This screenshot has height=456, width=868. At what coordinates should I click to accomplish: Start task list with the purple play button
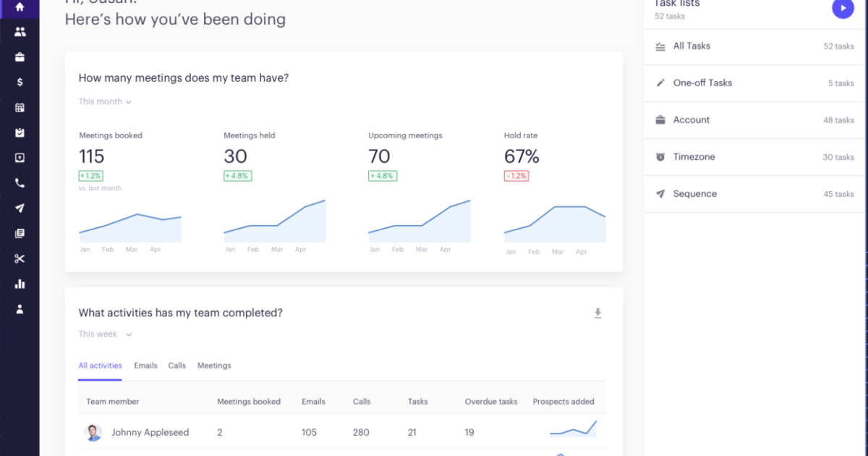pyautogui.click(x=842, y=9)
